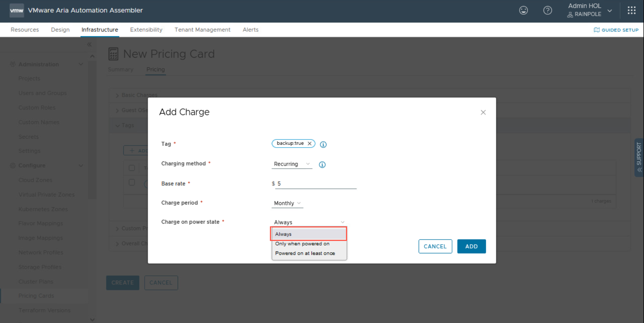Image resolution: width=644 pixels, height=323 pixels.
Task: Open the help question mark icon
Action: click(547, 10)
